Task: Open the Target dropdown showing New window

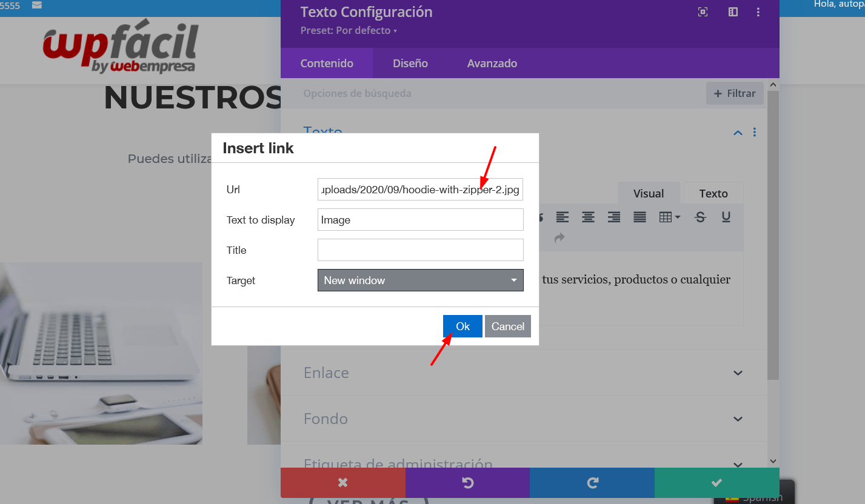Action: click(x=420, y=280)
